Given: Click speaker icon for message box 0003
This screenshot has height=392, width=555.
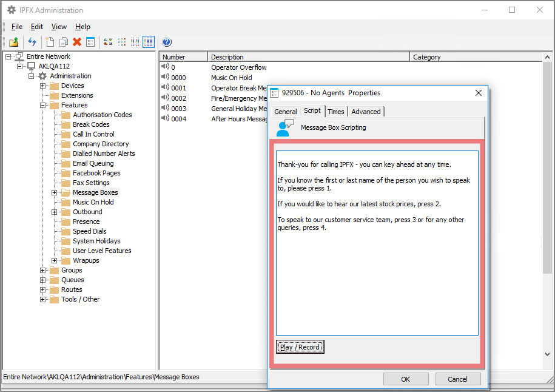Looking at the screenshot, I should [x=166, y=107].
